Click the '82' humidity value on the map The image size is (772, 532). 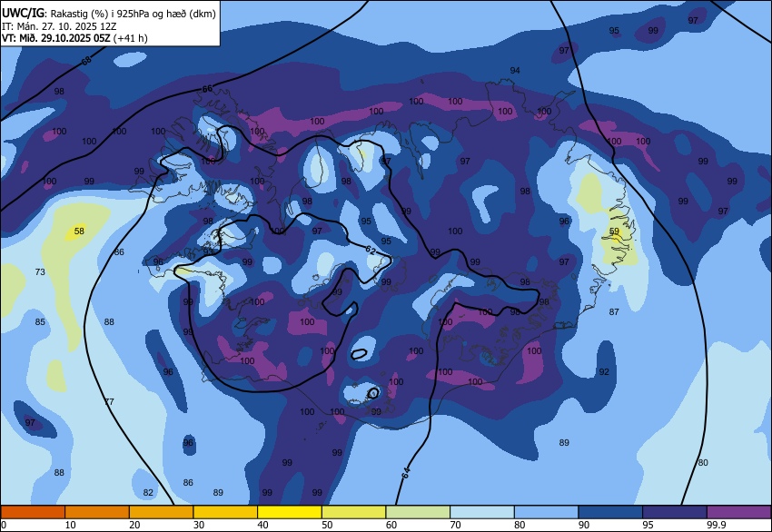point(148,492)
